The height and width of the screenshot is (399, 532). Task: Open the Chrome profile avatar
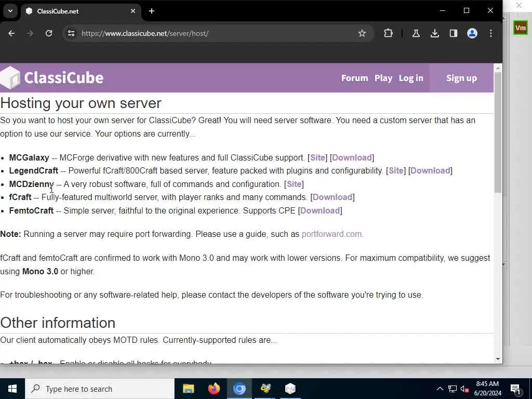click(x=472, y=33)
